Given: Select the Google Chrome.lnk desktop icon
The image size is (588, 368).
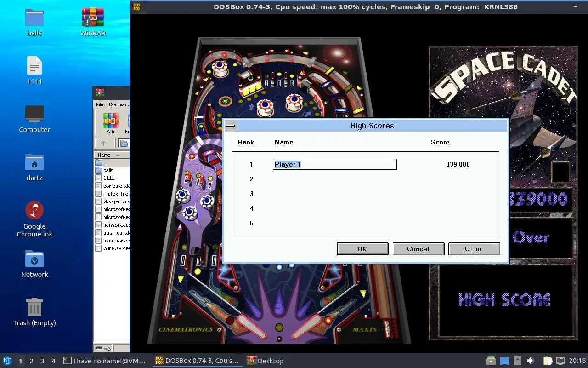Looking at the screenshot, I should (34, 219).
